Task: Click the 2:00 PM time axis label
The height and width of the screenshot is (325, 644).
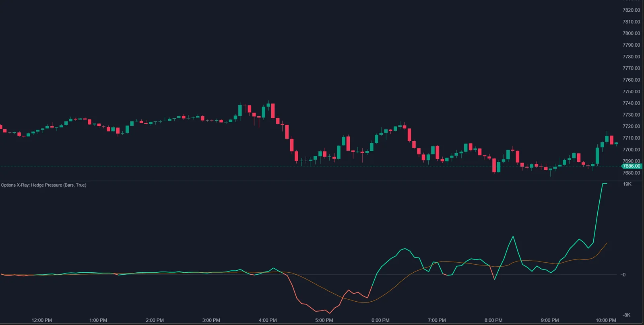Action: (155, 321)
